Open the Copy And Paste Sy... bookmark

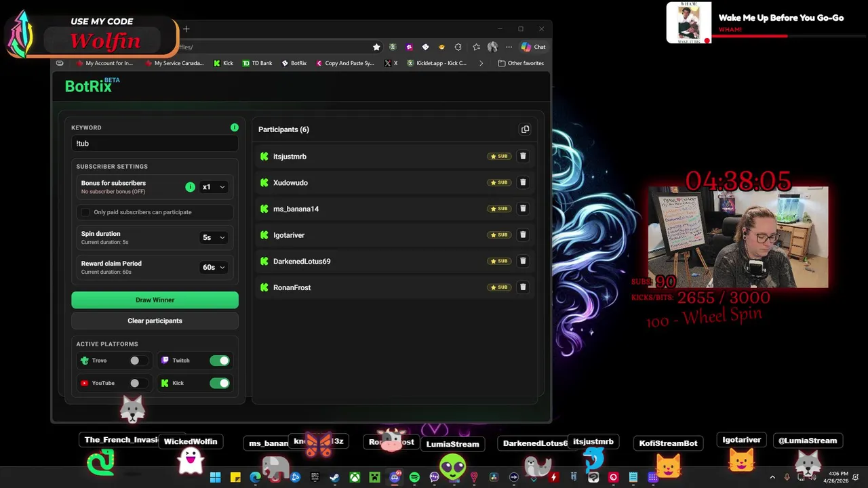pos(345,63)
